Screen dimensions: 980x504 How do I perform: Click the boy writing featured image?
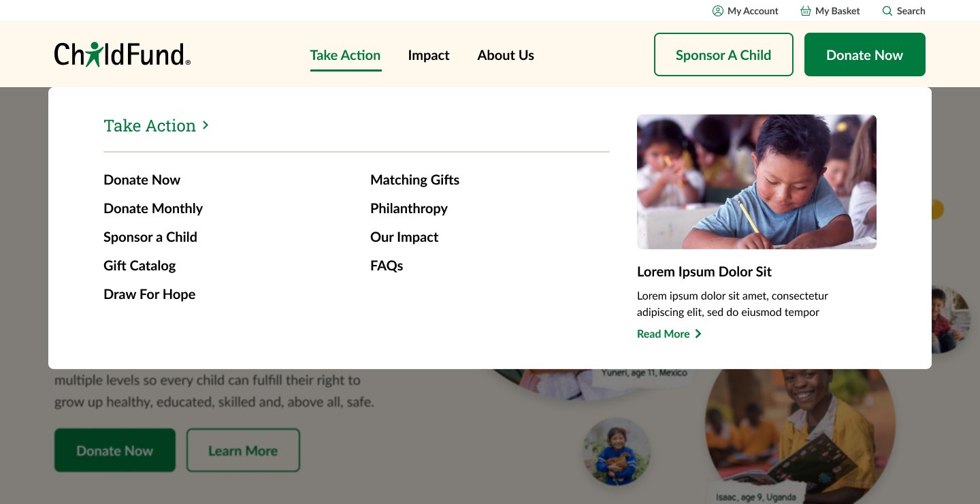[757, 182]
